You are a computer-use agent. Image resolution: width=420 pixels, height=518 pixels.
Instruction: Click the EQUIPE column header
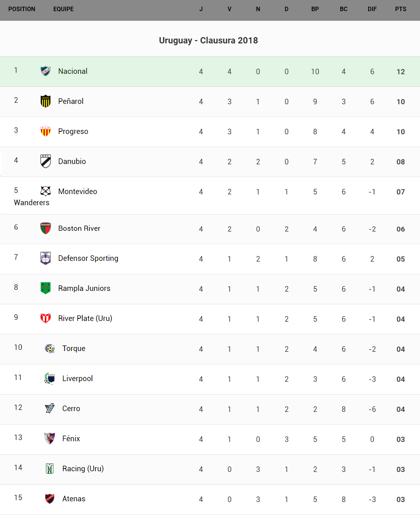point(63,9)
